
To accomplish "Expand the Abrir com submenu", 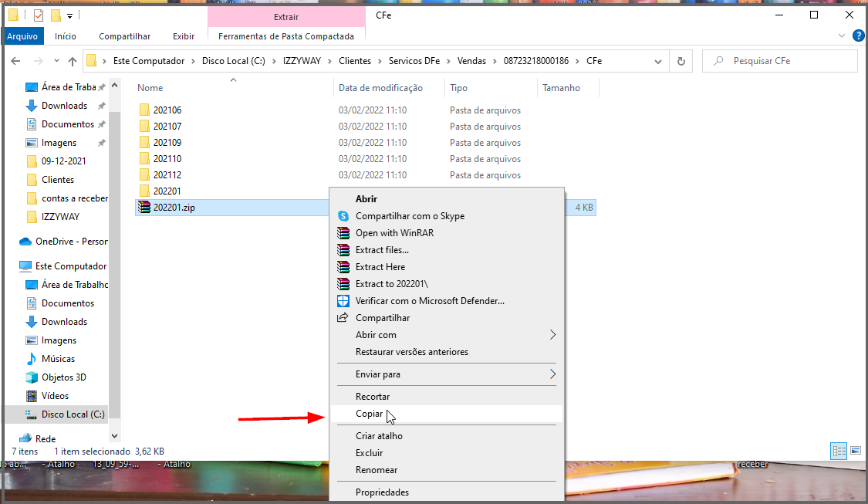I will point(552,335).
